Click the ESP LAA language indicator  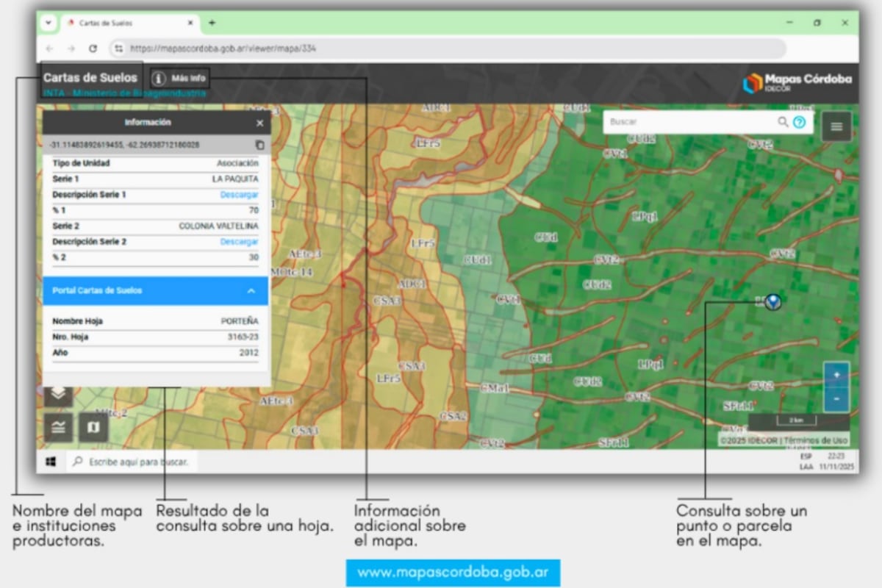coord(806,462)
